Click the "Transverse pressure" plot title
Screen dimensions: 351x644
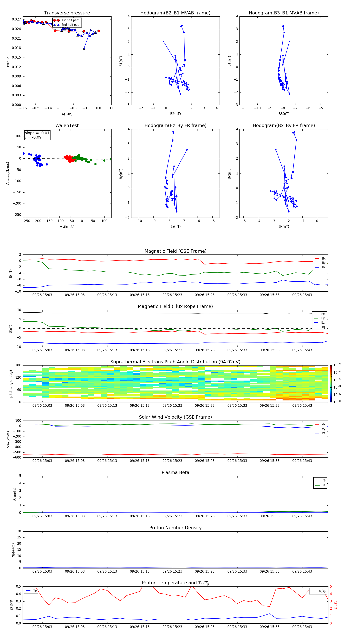click(67, 13)
